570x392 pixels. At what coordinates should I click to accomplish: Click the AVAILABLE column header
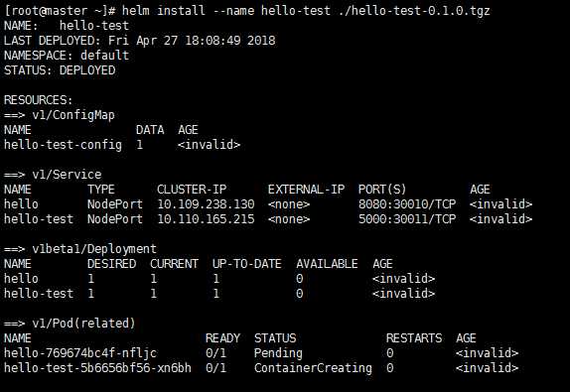click(x=327, y=264)
